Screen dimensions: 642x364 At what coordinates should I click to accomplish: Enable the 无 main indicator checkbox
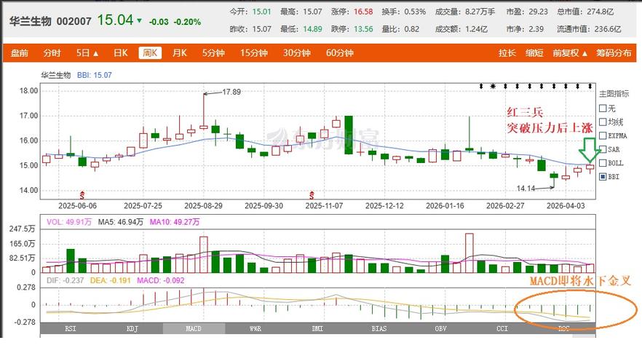pyautogui.click(x=603, y=108)
